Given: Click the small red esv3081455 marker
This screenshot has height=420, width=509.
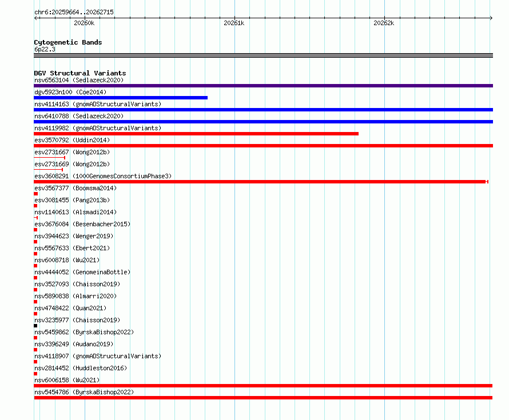Looking at the screenshot, I should point(35,206).
